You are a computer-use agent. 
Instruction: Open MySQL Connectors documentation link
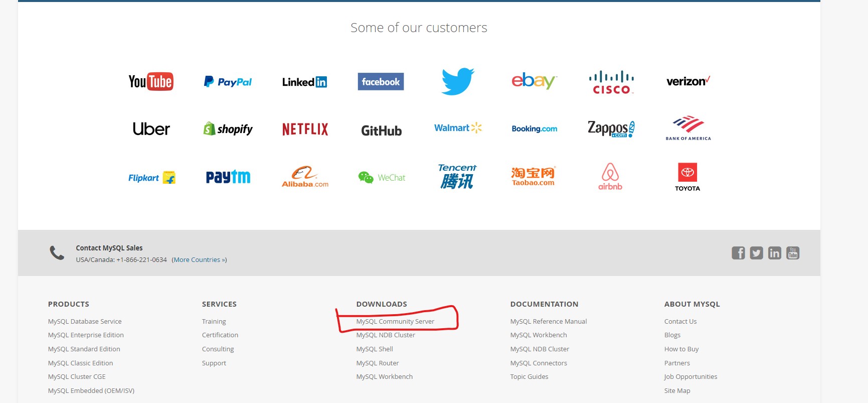pyautogui.click(x=539, y=363)
